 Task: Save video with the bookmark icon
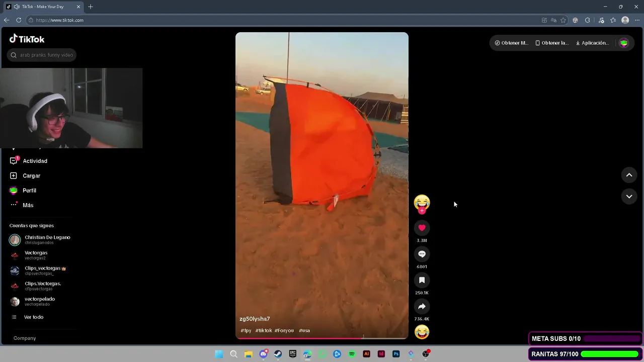(x=422, y=280)
